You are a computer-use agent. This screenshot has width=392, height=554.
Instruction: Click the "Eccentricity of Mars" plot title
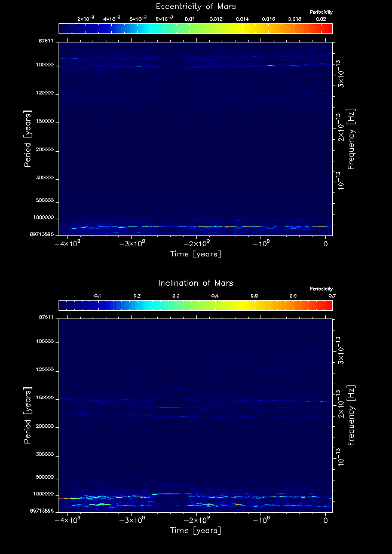195,6
